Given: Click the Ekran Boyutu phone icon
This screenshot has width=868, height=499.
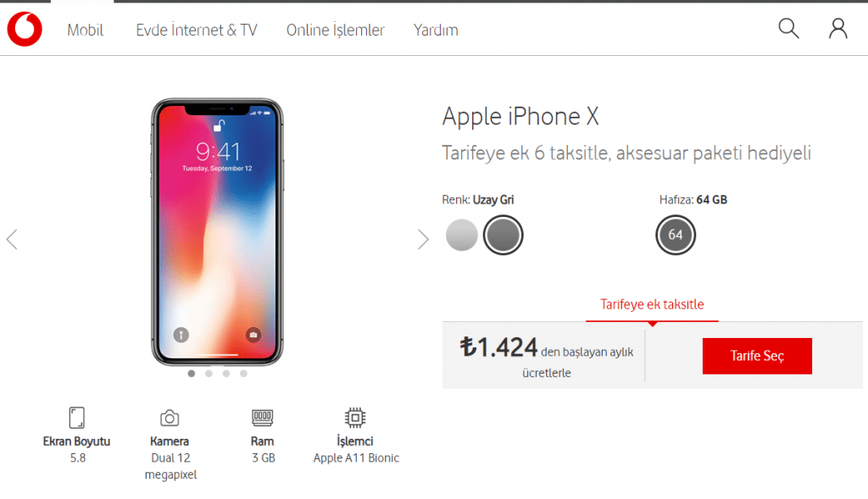Looking at the screenshot, I should (x=77, y=418).
